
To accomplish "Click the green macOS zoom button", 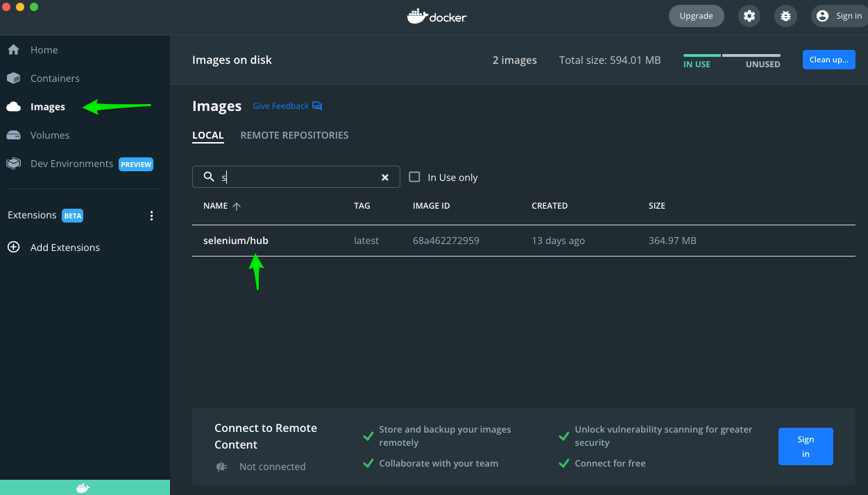I will [x=34, y=7].
